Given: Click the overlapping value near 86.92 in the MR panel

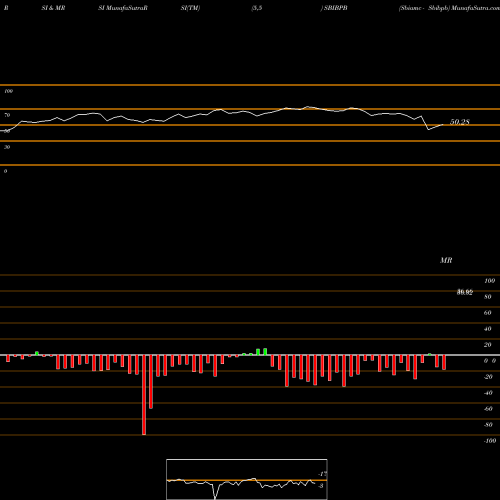Looking at the screenshot, I should tap(465, 292).
